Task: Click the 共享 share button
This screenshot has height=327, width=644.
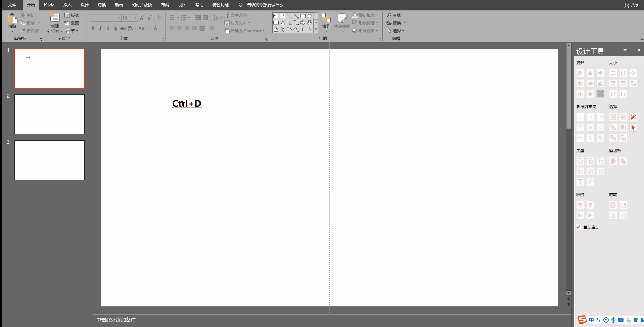Action: pyautogui.click(x=632, y=5)
